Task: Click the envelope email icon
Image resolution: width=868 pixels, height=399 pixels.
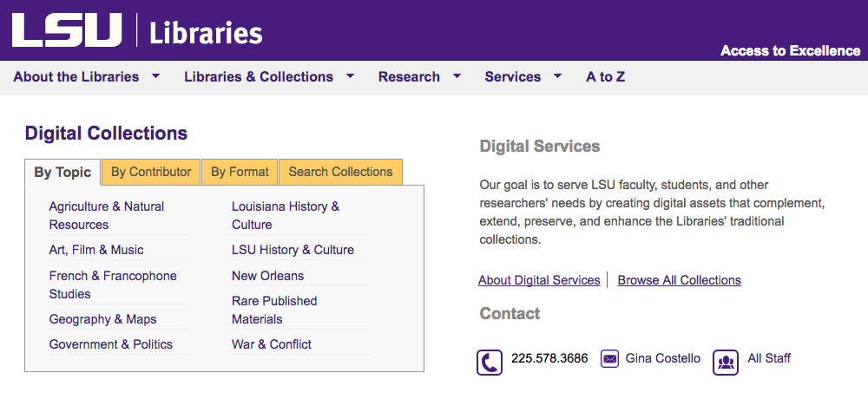Action: pyautogui.click(x=609, y=358)
